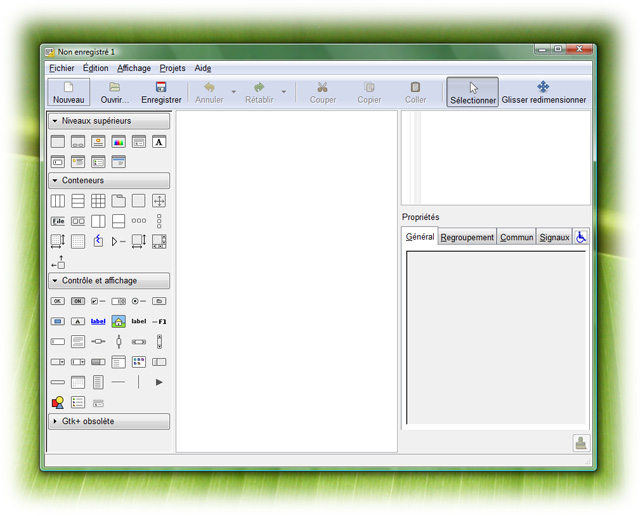Viewport: 640px width, 516px height.
Task: Open the Aide menu
Action: 202,68
